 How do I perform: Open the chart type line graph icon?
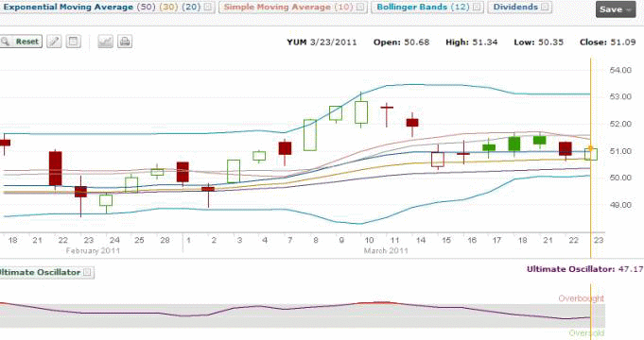(x=105, y=42)
